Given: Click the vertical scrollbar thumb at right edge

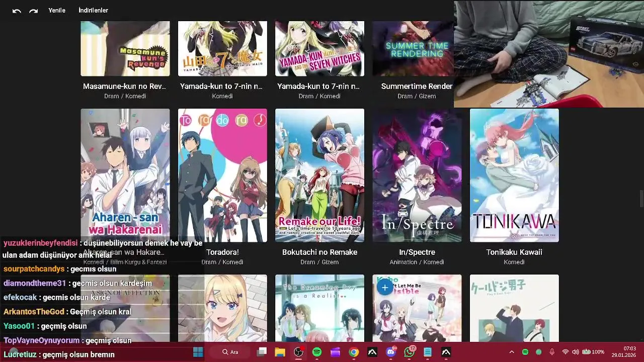Looking at the screenshot, I should 641,199.
